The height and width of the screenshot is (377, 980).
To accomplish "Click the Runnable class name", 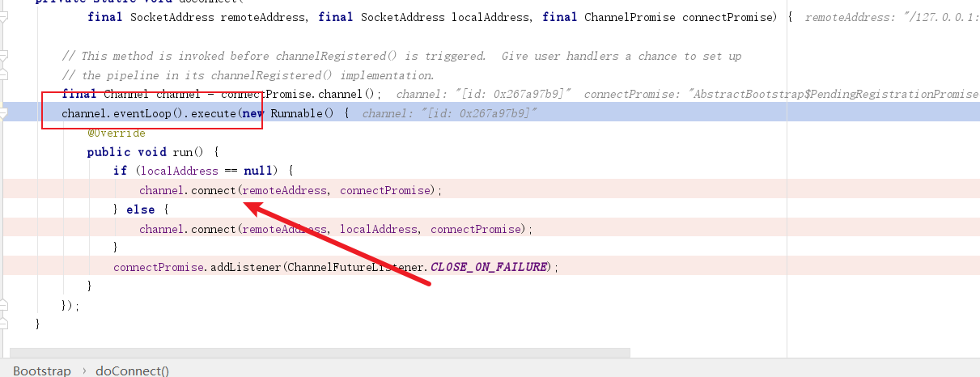I will pos(297,113).
